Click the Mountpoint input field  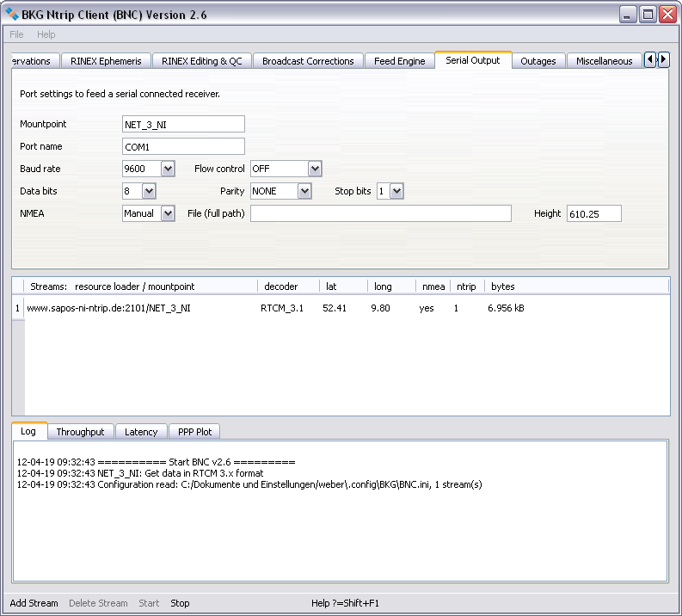184,125
